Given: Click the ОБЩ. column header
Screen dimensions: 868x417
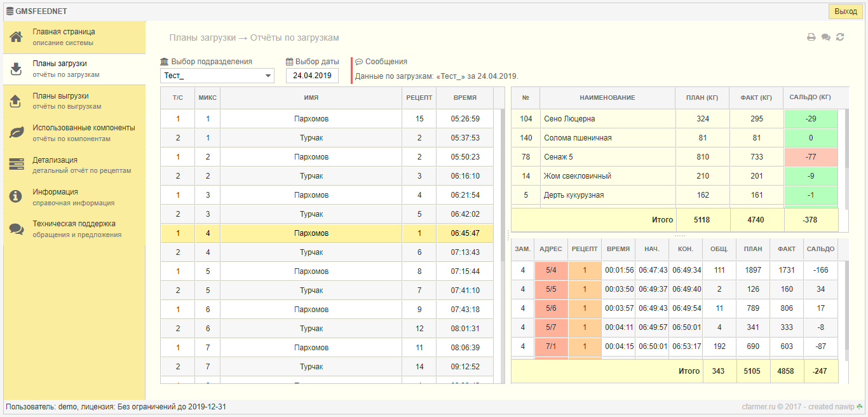Looking at the screenshot, I should click(719, 249).
